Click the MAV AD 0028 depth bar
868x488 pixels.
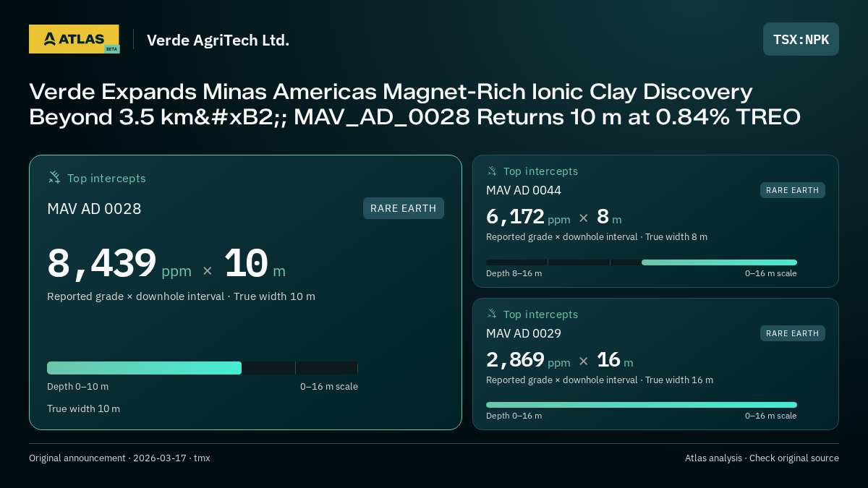pyautogui.click(x=203, y=368)
